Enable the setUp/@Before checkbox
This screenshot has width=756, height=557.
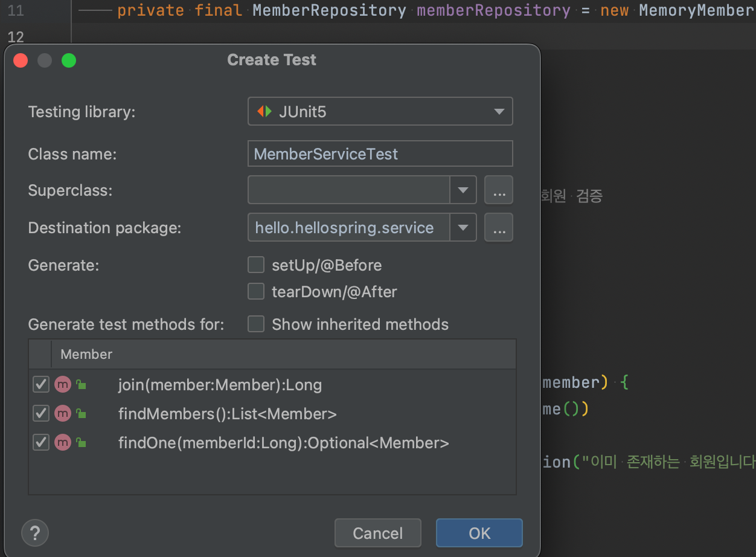click(256, 265)
